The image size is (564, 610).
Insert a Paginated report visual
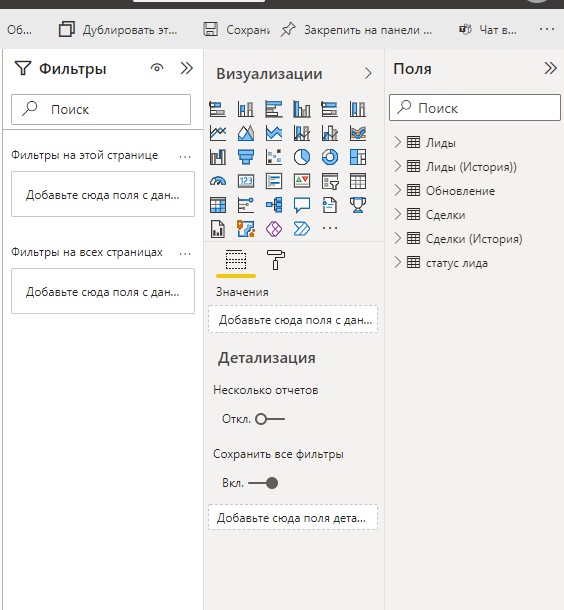217,229
